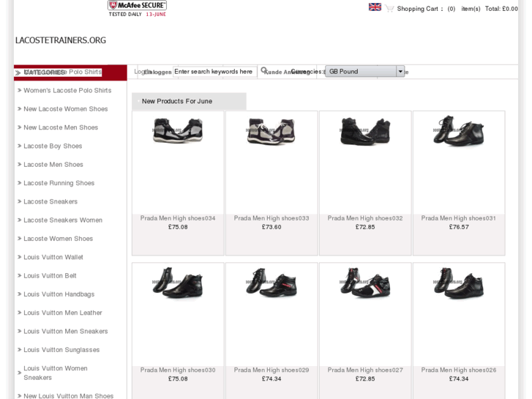Click the £73.60 price text
This screenshot has height=399, width=532.
pyautogui.click(x=271, y=227)
